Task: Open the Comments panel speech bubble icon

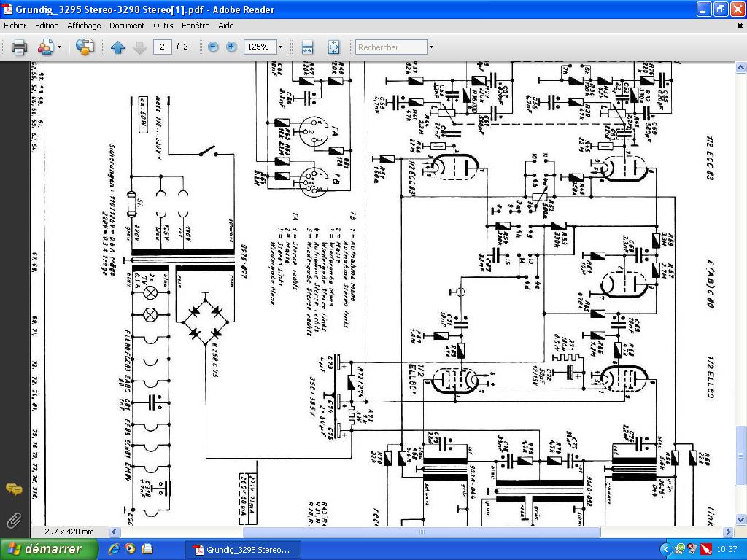Action: coord(14,489)
